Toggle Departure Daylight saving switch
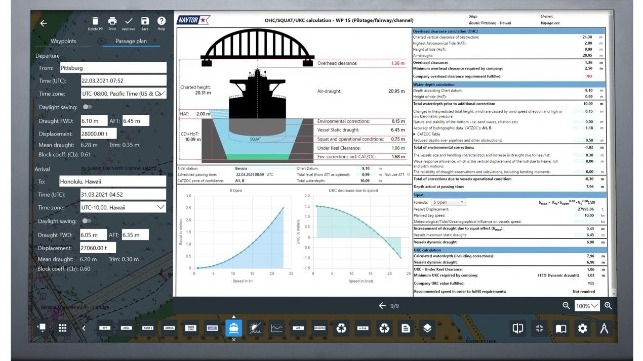 click(87, 107)
